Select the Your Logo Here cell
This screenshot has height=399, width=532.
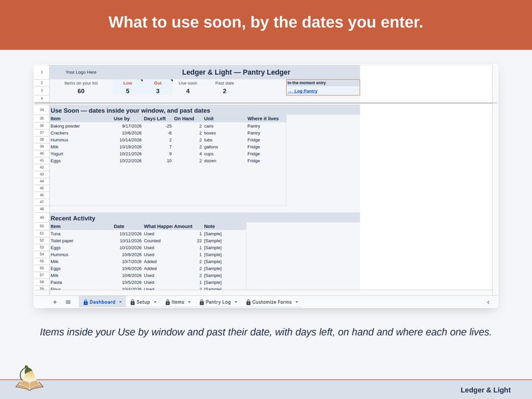[81, 72]
